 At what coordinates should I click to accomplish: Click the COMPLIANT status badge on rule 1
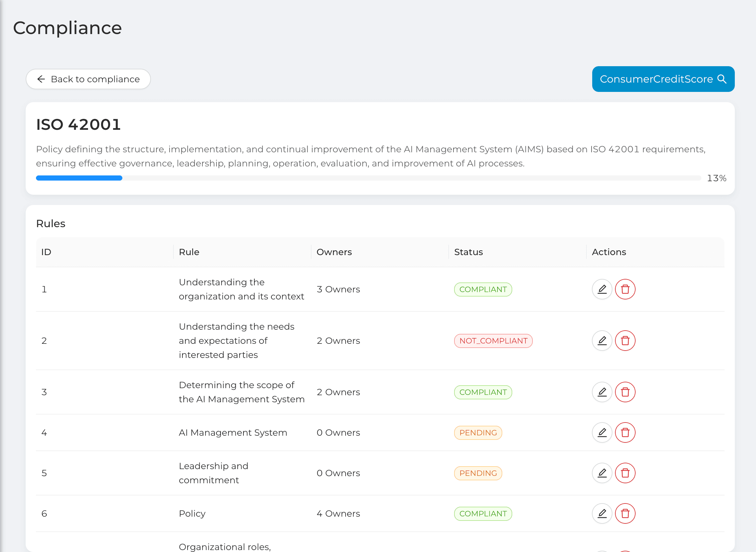(x=483, y=289)
